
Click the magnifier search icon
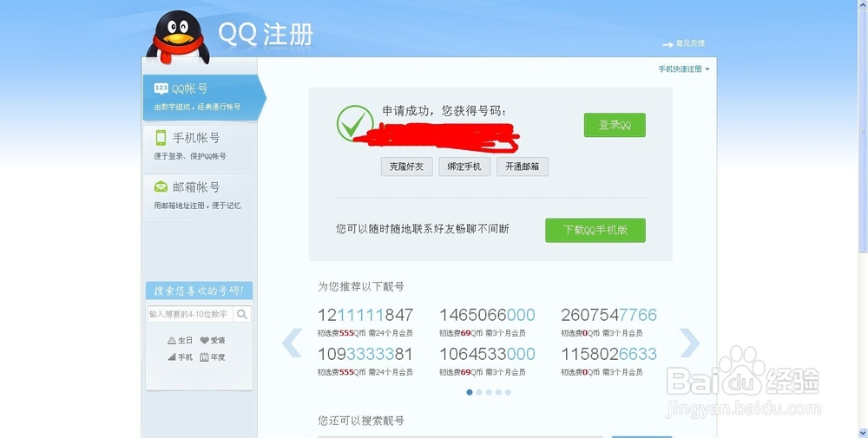click(242, 314)
